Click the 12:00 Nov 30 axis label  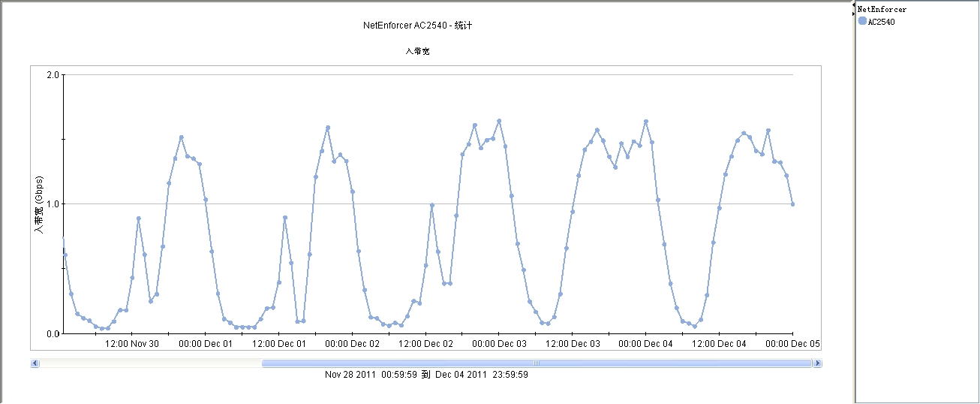coord(132,344)
